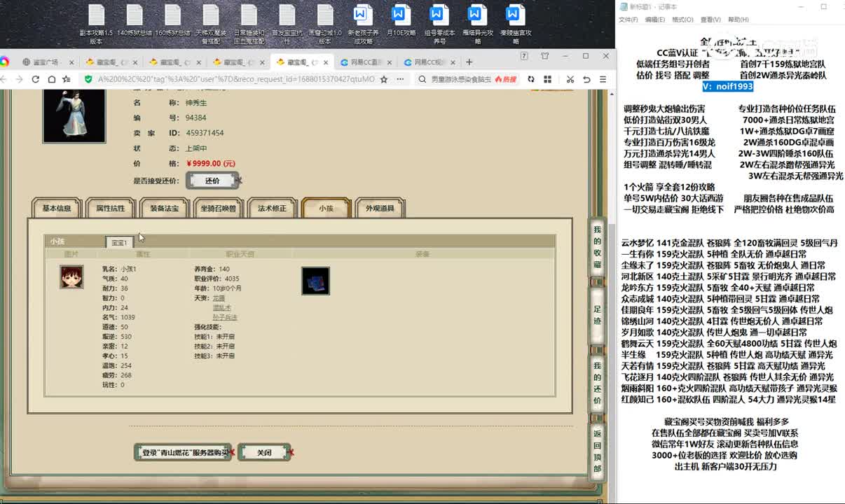
Task: Open desktop file 140炼狱总结
Action: pos(135,20)
